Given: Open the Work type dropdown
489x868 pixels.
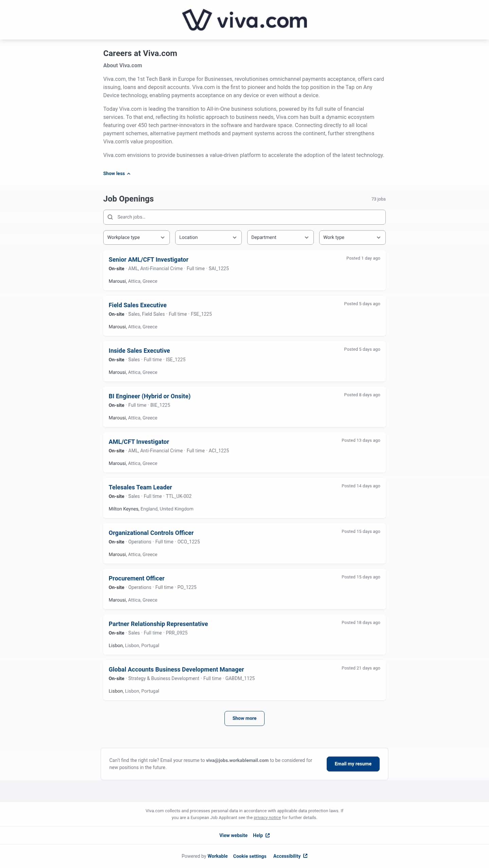Looking at the screenshot, I should (352, 237).
